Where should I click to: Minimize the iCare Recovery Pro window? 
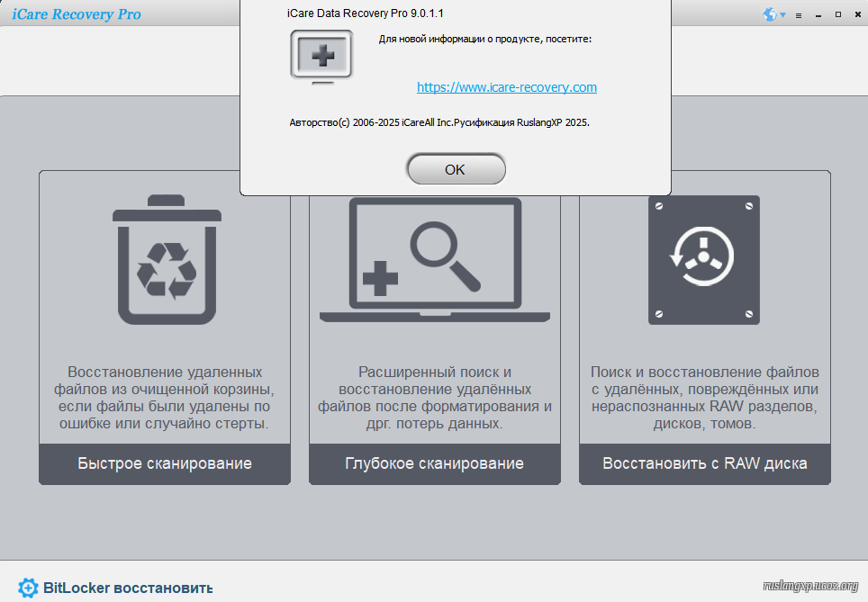pos(818,15)
